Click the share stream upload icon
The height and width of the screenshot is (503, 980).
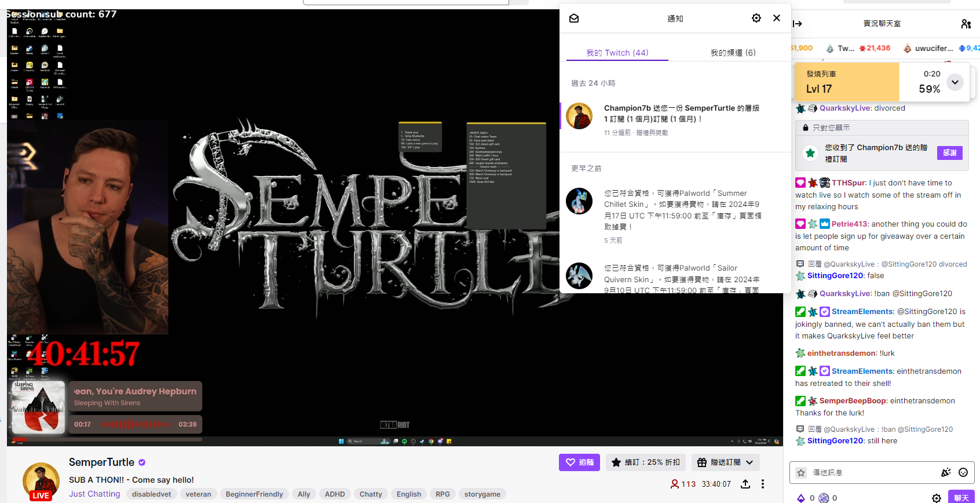tap(745, 484)
